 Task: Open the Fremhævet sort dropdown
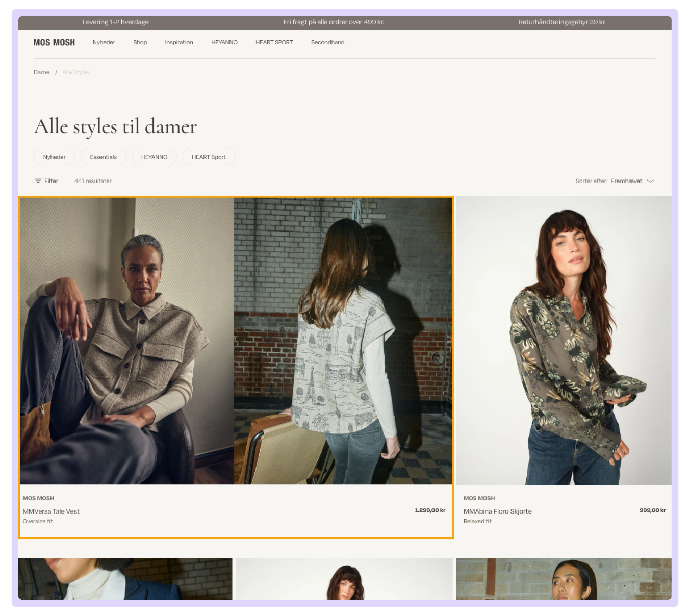click(x=626, y=181)
